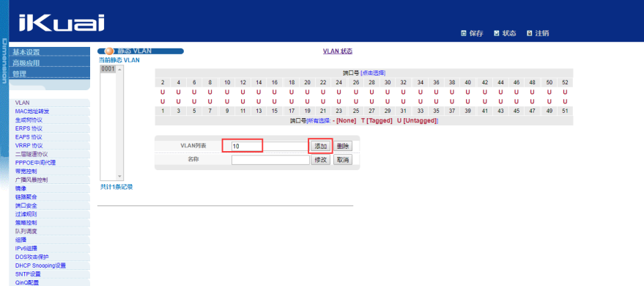The image size is (644, 286).
Task: Click the 注销 text link in header
Action: click(x=541, y=34)
